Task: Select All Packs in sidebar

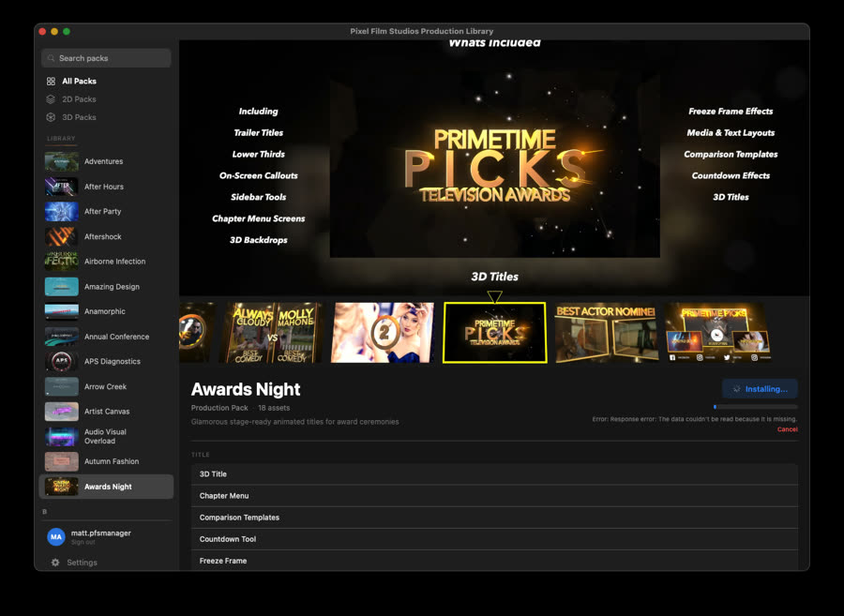Action: click(79, 82)
